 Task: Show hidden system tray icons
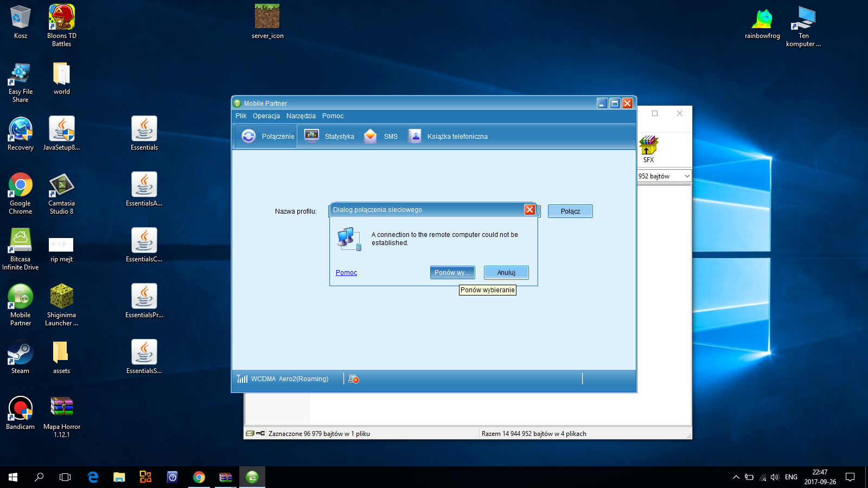coord(736,477)
